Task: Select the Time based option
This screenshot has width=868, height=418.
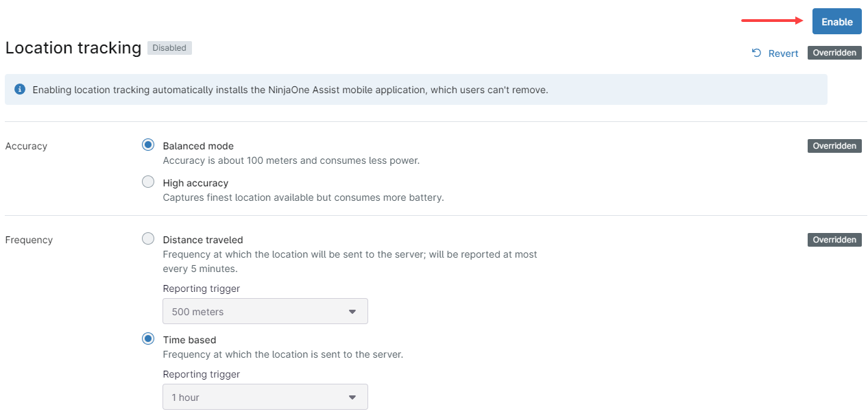Action: pos(148,339)
